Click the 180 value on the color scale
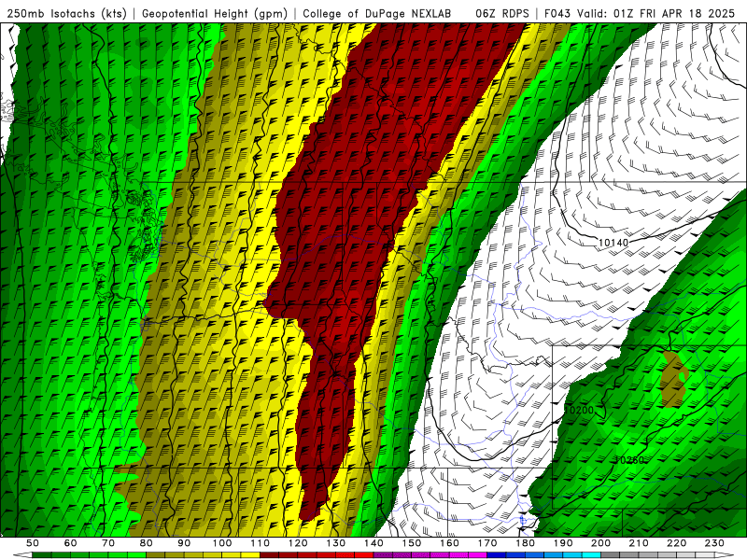This screenshot has height=560, width=747. tap(526, 543)
